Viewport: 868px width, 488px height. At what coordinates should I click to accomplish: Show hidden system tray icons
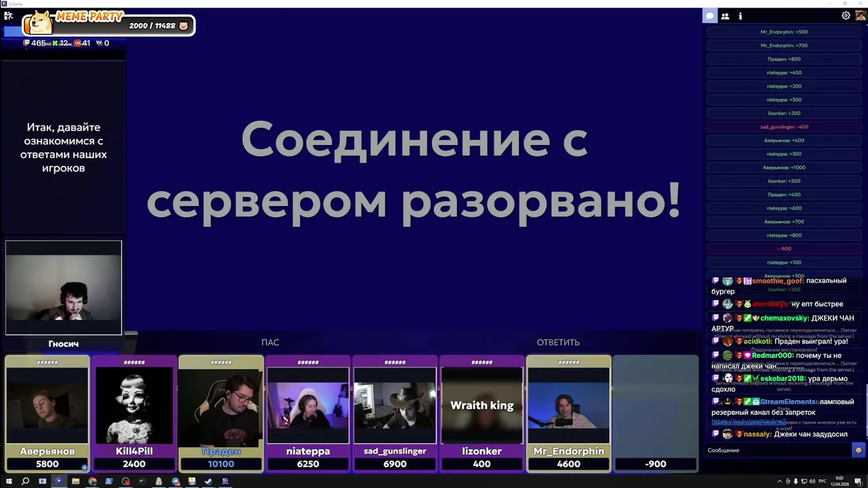[x=778, y=481]
